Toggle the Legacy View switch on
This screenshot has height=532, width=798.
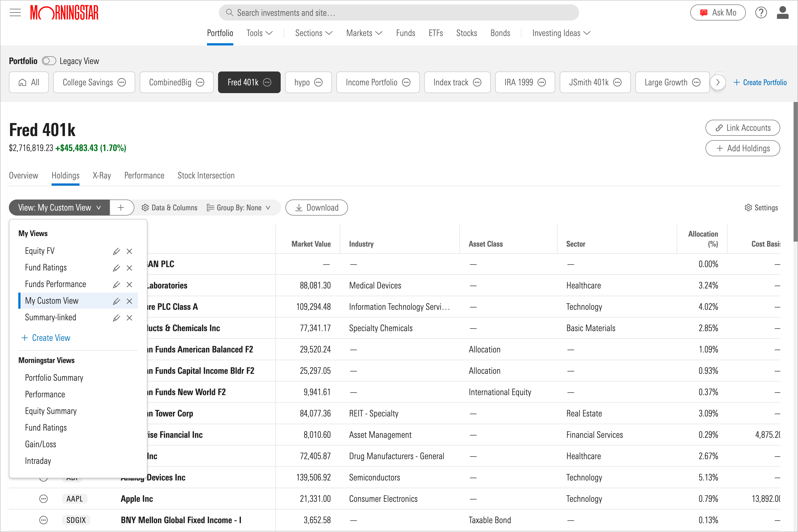(49, 61)
